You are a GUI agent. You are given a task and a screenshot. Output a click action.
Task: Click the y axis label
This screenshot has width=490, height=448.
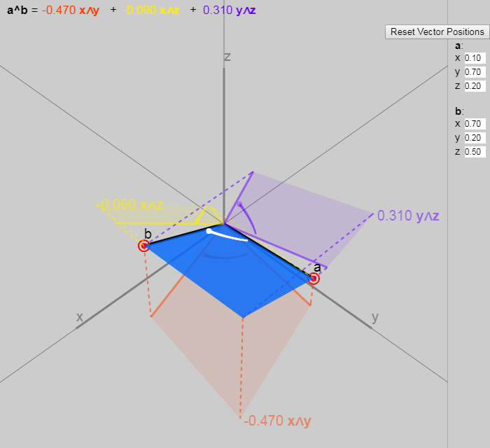tap(375, 318)
